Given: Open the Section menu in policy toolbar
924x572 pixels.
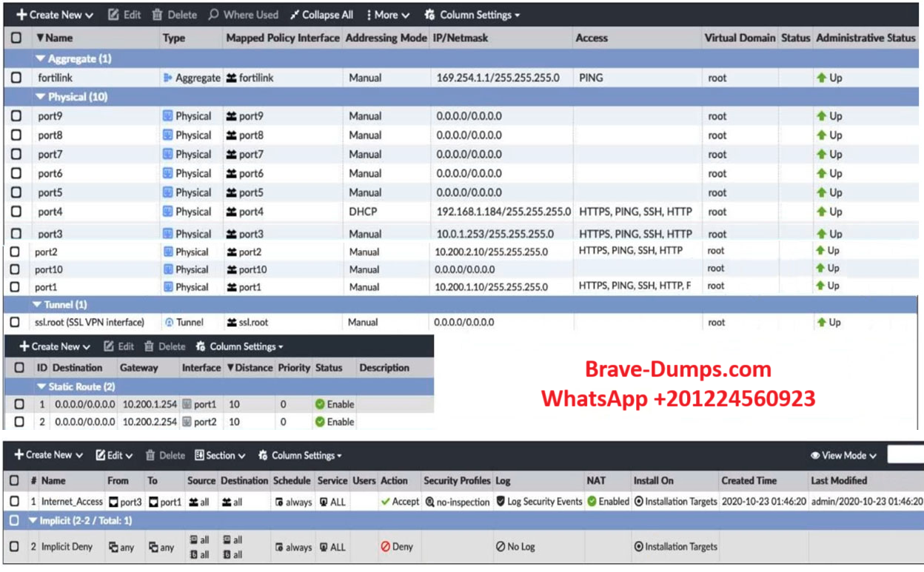Looking at the screenshot, I should (x=220, y=456).
